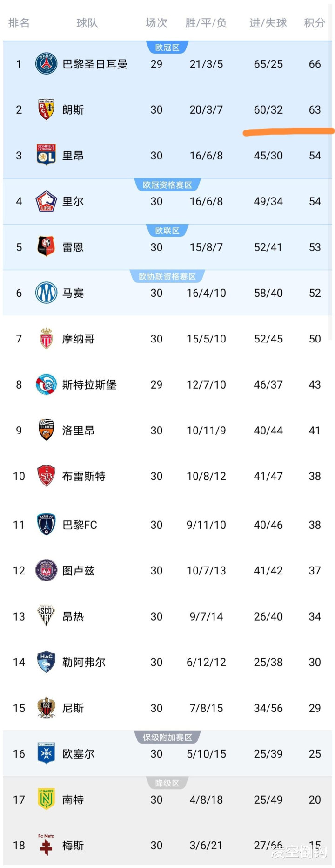Click the Paris Saint-Germain club crest
Image resolution: width=335 pixels, height=868 pixels.
46,64
